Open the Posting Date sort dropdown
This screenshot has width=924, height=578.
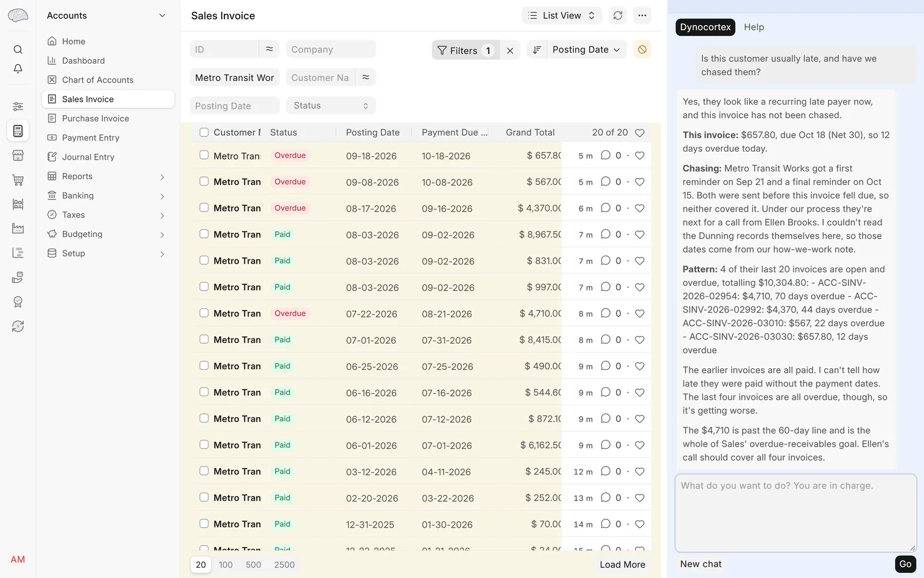(587, 50)
